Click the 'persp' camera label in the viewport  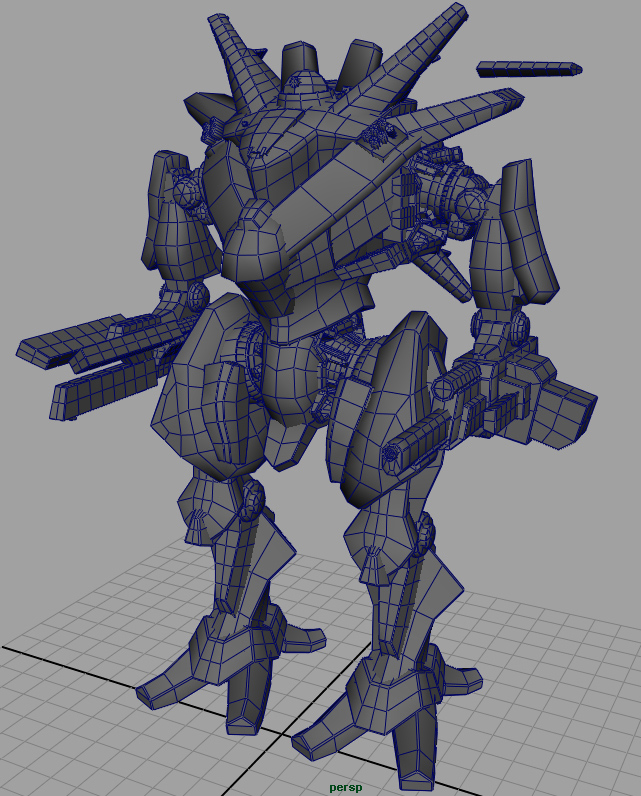coord(346,788)
